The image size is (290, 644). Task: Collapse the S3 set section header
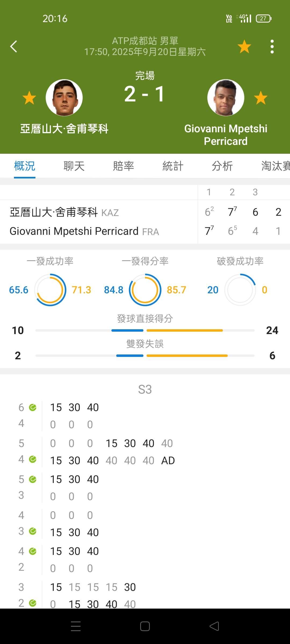(x=145, y=389)
